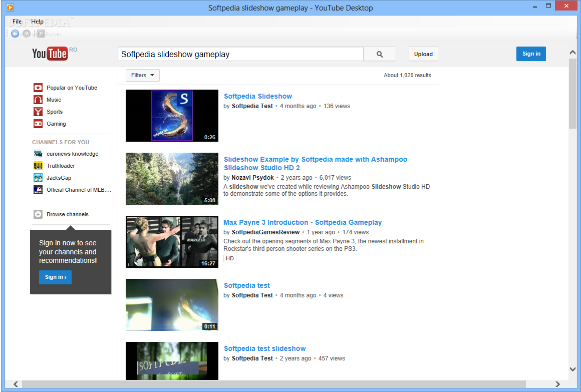Click the Sports trophy icon

(38, 112)
